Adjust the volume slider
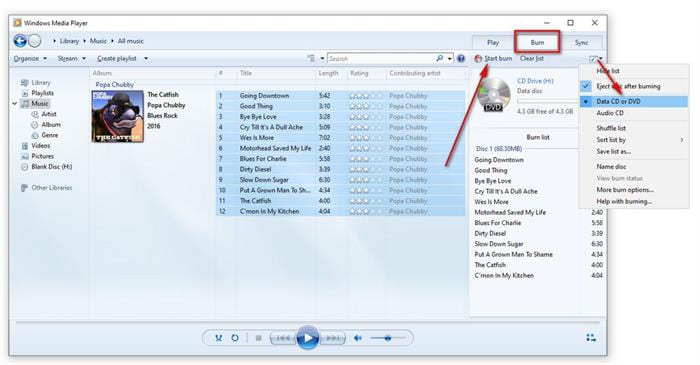700x365 pixels. point(388,338)
